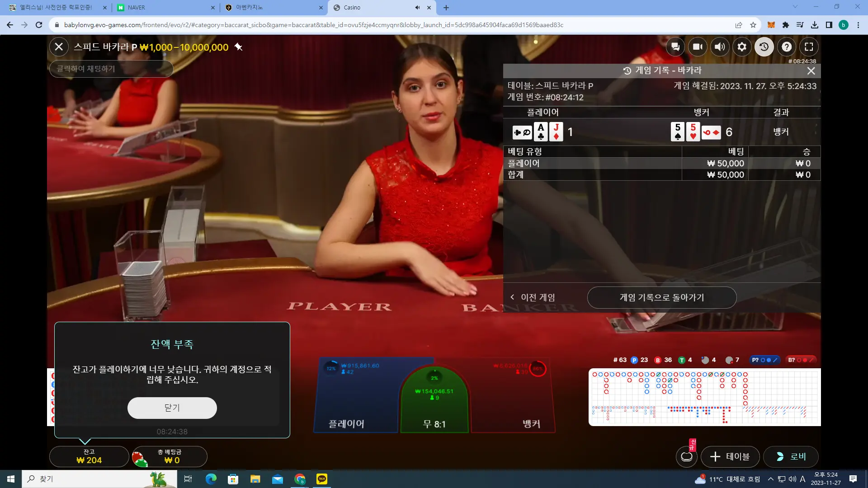Bookmark this page with star icon

[x=753, y=25]
